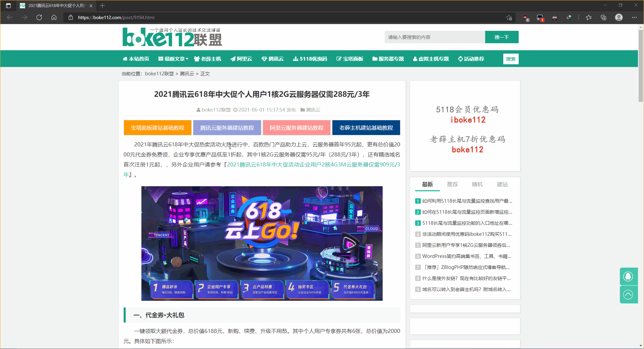Viewport: 644px width, 349px height.
Task: Open 腾讯云 nav item
Action: tap(273, 59)
